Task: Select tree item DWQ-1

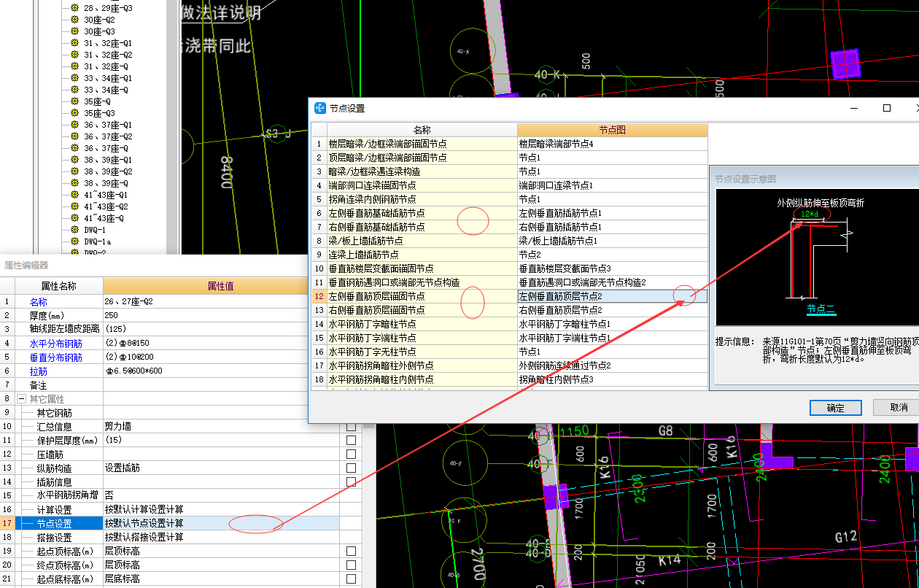Action: tap(94, 231)
